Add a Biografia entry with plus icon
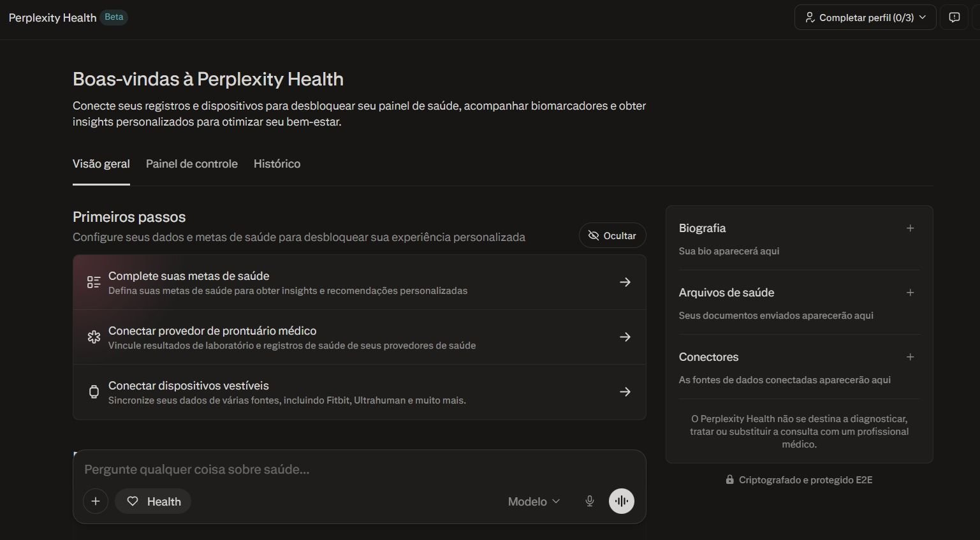 coord(910,228)
